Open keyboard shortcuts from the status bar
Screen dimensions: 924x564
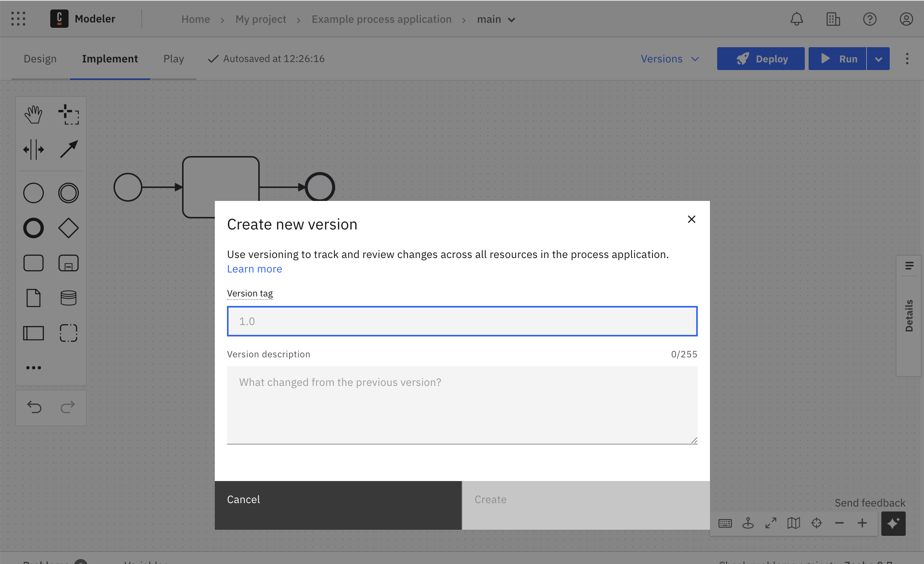point(725,523)
